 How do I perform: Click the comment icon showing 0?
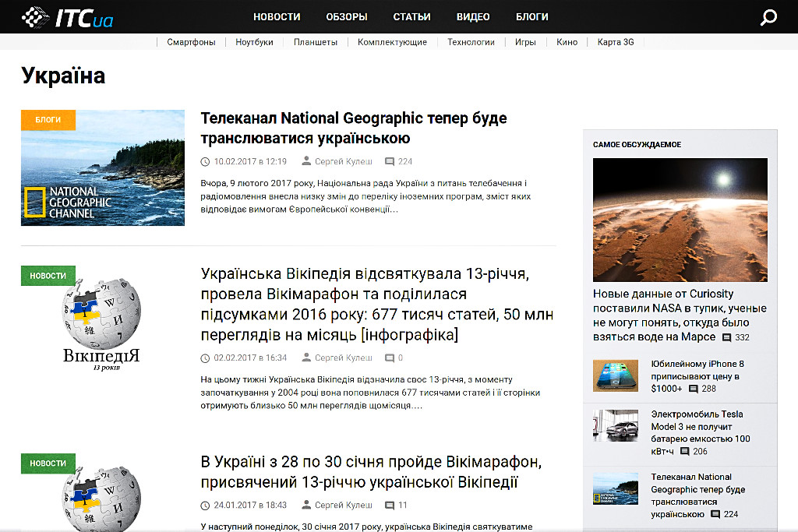point(390,358)
